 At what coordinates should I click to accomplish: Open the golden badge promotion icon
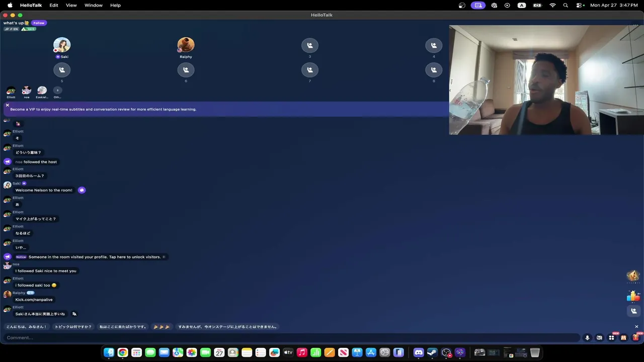[633, 276]
